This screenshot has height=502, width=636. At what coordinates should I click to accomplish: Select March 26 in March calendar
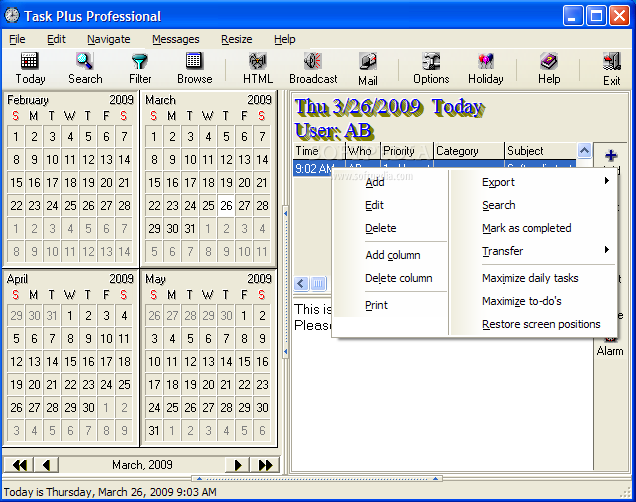point(226,206)
